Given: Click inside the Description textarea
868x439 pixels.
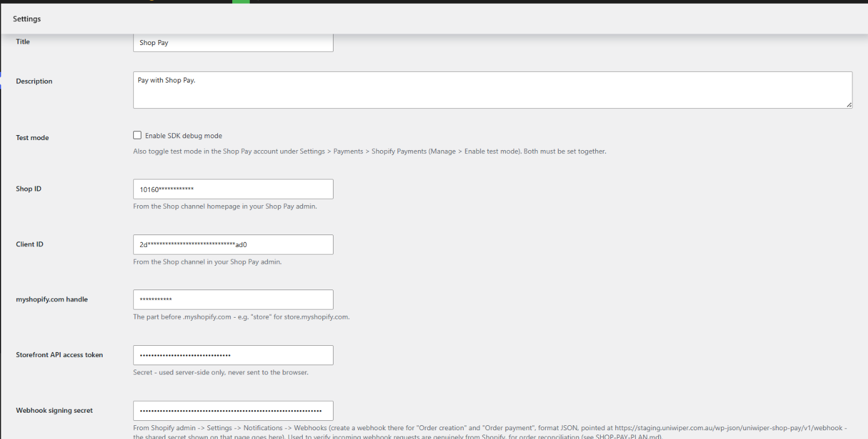Looking at the screenshot, I should [x=493, y=90].
